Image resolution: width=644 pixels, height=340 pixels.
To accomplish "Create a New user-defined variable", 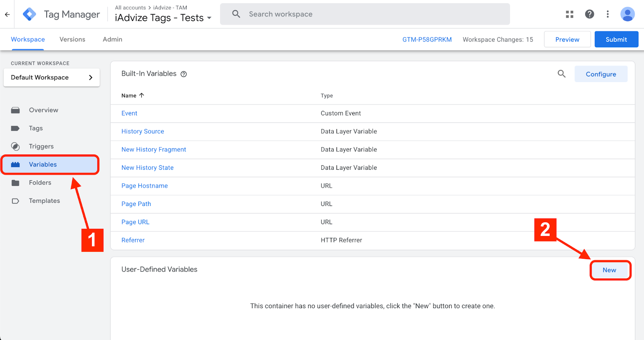I will pos(609,270).
